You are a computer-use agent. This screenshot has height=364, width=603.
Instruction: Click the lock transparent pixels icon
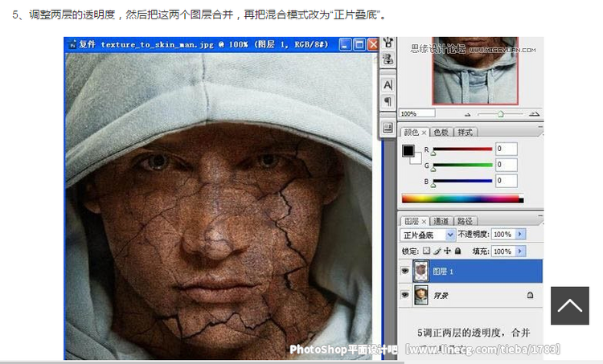[427, 252]
